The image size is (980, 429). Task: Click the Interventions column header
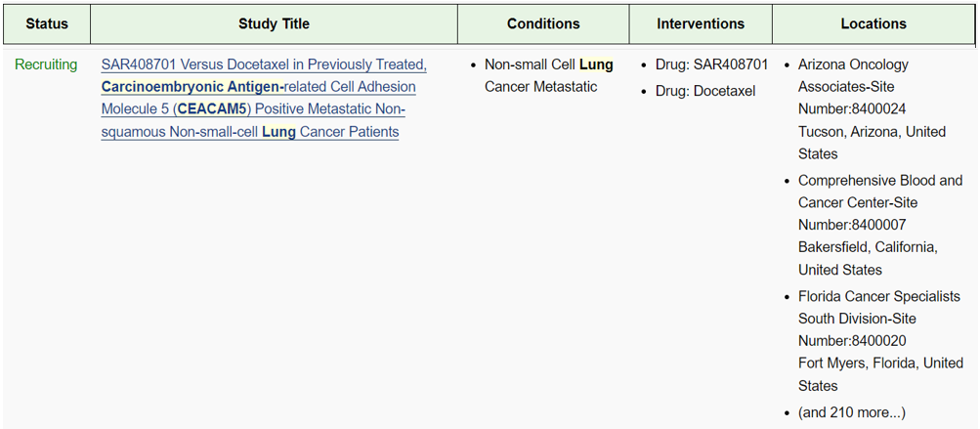[700, 23]
